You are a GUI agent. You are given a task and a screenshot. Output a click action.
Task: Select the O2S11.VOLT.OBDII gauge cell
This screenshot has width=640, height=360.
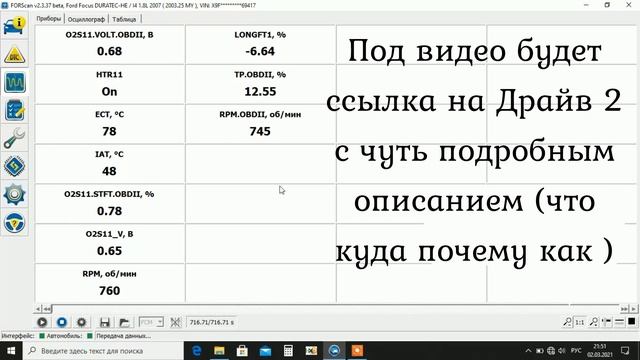coord(109,44)
